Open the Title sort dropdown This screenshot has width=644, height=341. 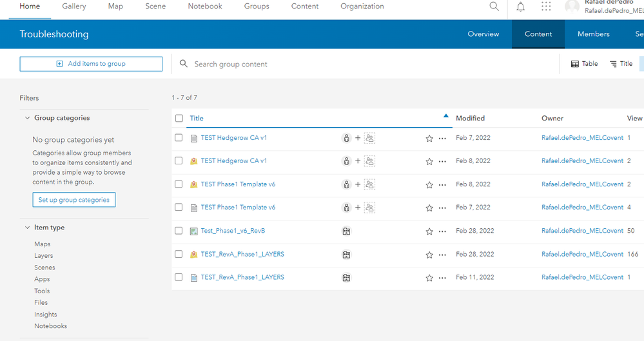coord(621,64)
